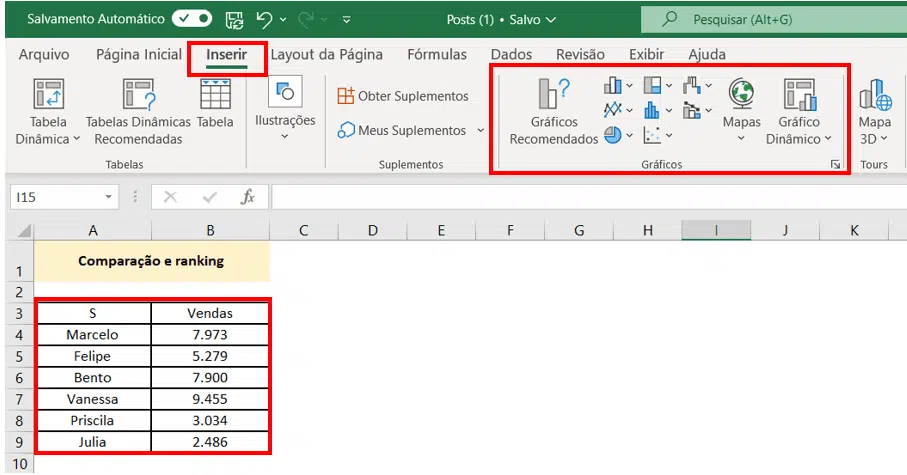Click the Tabela Dinâmica button
This screenshot has width=907, height=475.
[x=48, y=112]
